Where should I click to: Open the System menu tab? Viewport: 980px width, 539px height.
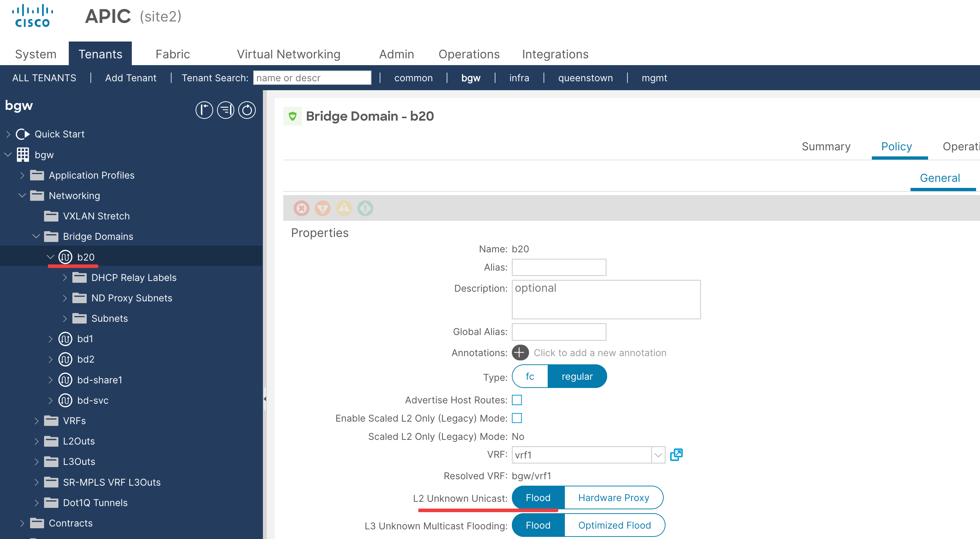click(x=36, y=54)
